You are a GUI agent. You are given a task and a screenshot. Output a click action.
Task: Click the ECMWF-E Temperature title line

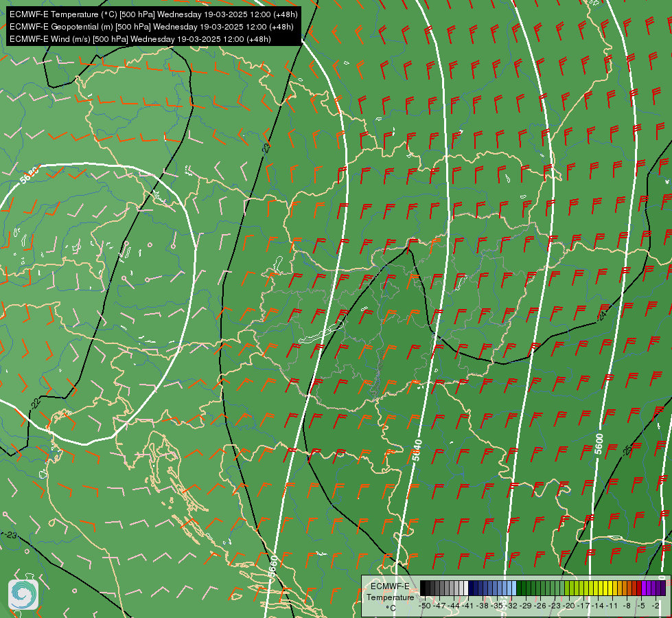(154, 14)
